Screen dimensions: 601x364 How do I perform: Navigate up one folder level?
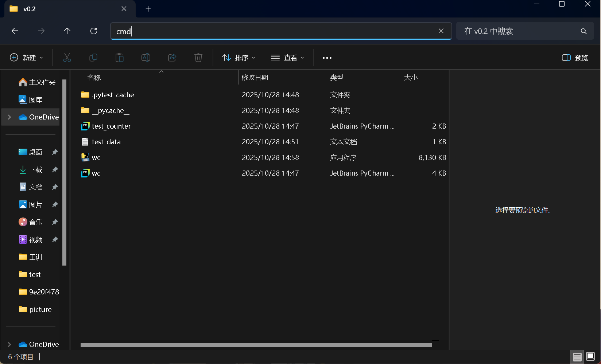67,31
